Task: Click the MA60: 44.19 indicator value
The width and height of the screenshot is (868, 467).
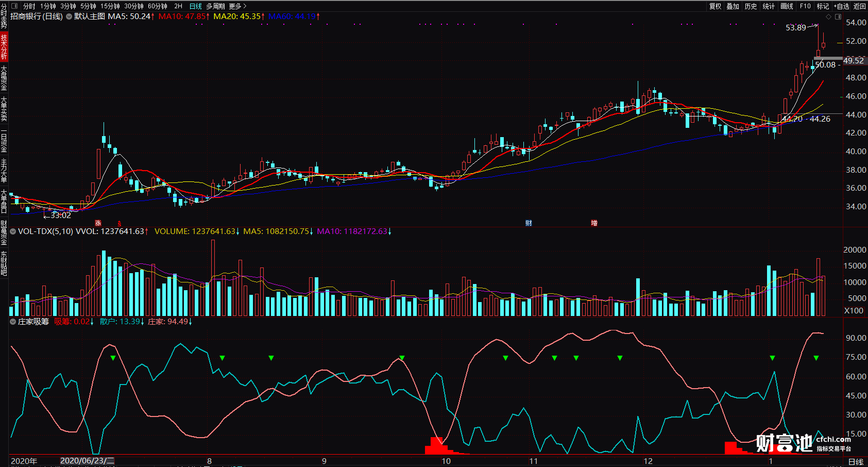Action: click(x=294, y=16)
